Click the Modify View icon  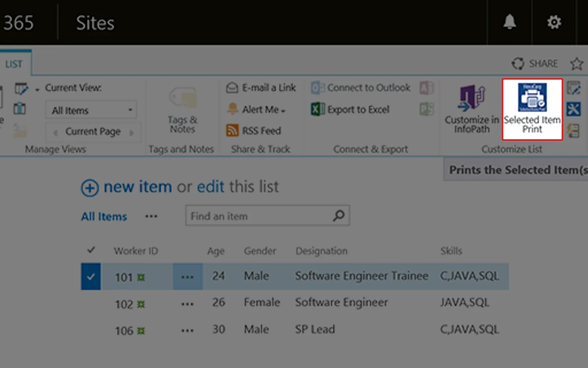21,88
